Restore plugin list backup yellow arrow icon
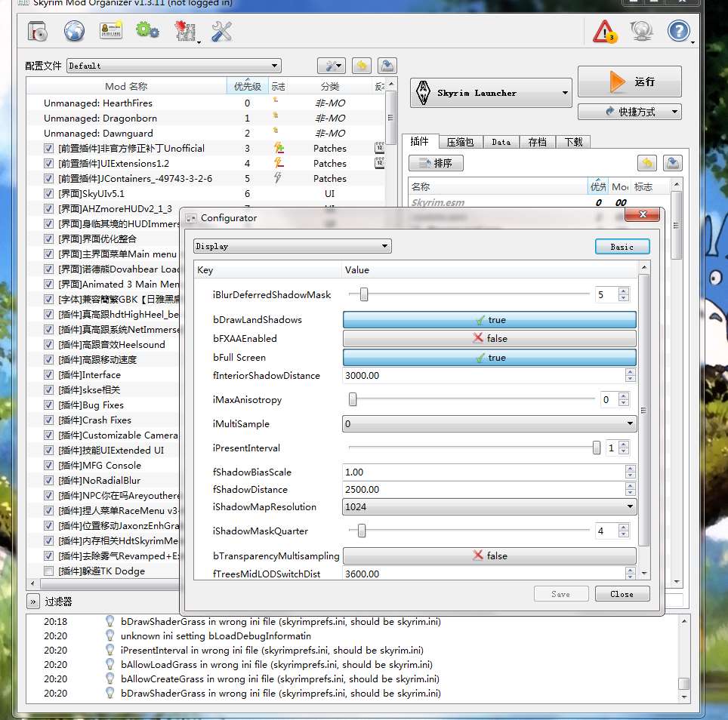Viewport: 728px width, 720px height. pyautogui.click(x=647, y=163)
